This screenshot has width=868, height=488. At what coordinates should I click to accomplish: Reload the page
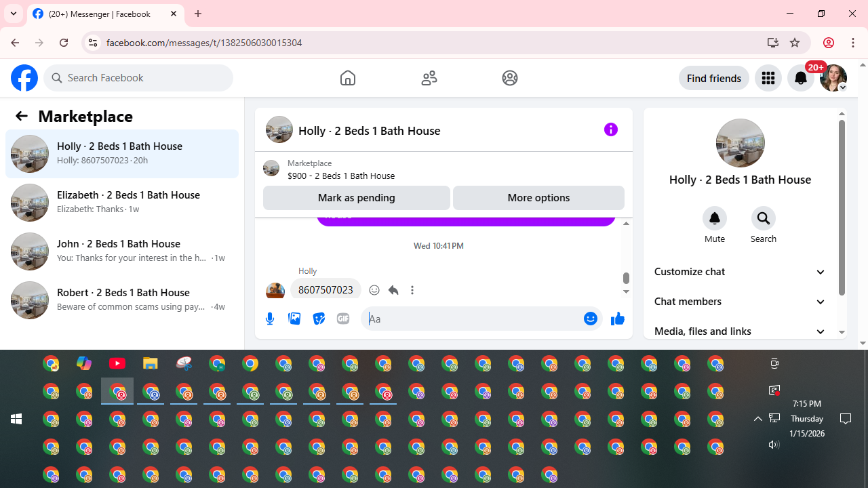coord(64,43)
